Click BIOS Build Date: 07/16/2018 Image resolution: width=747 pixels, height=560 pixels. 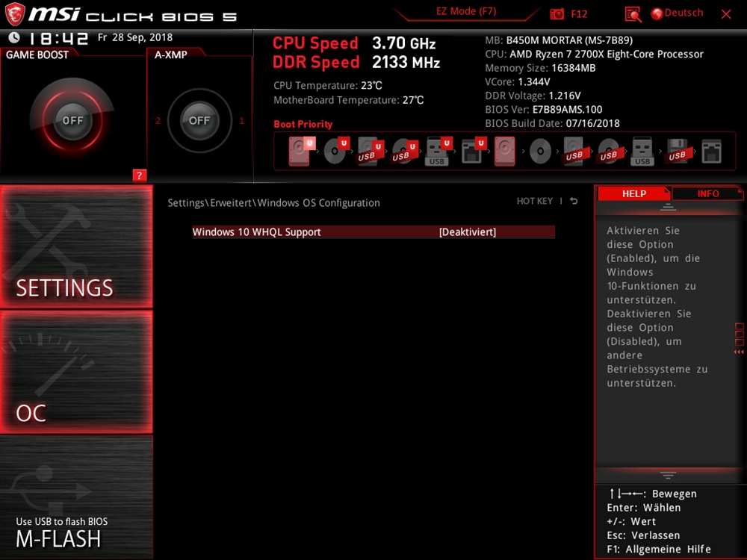pyautogui.click(x=552, y=123)
